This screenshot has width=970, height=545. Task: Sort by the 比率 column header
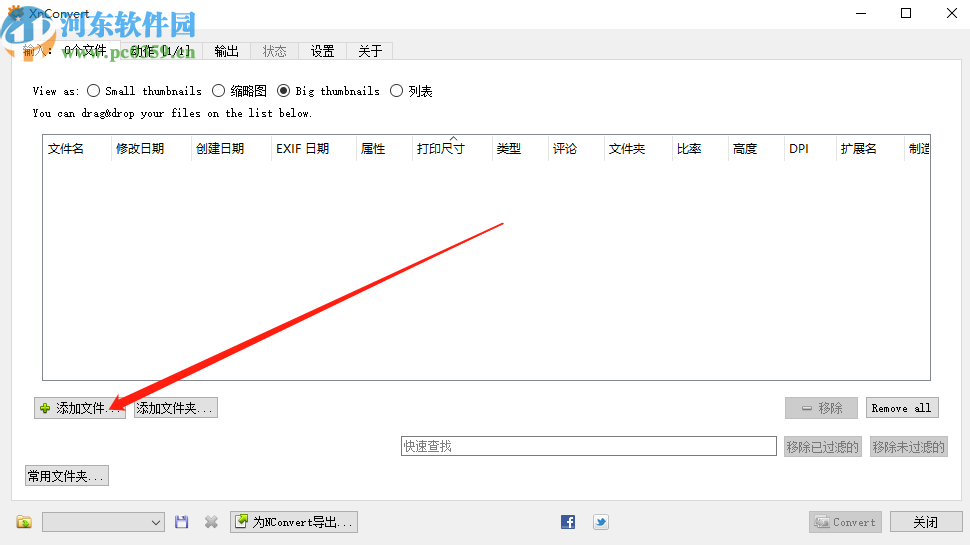700,148
